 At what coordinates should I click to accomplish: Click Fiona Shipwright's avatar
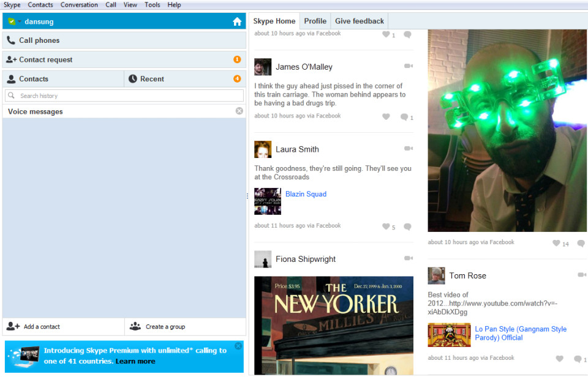[x=263, y=259]
